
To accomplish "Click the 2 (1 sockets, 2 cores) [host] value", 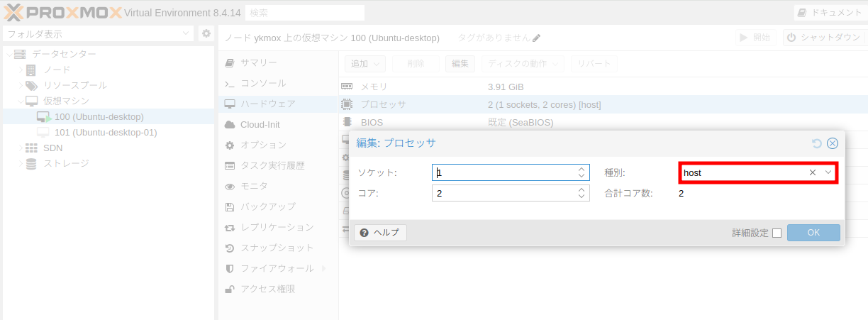I will pos(545,104).
